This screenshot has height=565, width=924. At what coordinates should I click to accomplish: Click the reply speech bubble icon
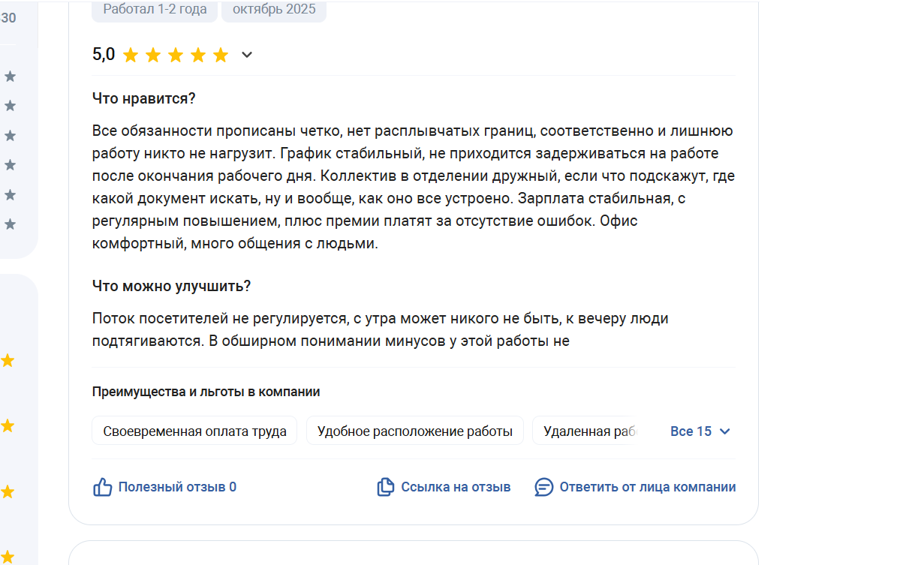(x=543, y=487)
